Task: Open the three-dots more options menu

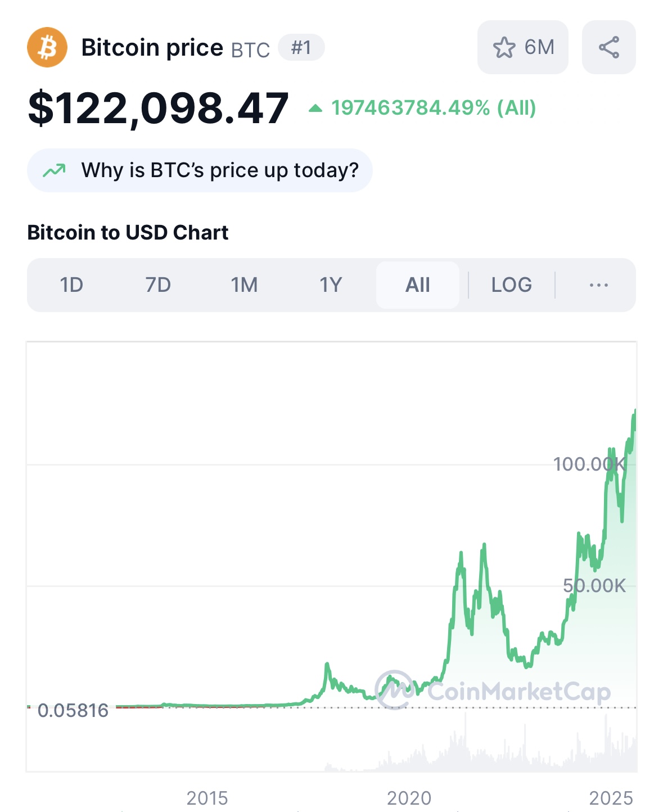Action: click(599, 285)
